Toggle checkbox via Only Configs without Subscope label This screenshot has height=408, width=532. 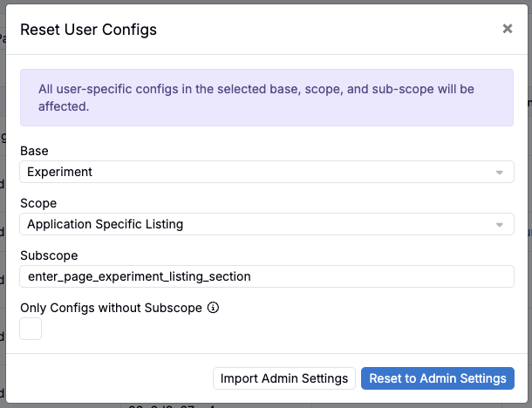coord(111,308)
